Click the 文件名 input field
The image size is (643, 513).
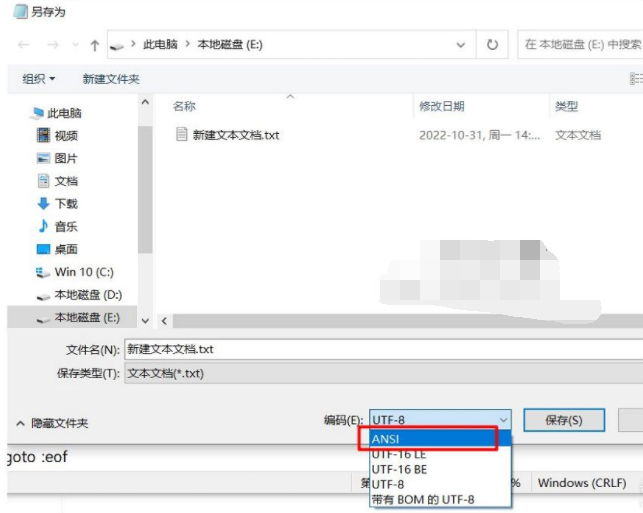[x=383, y=349]
